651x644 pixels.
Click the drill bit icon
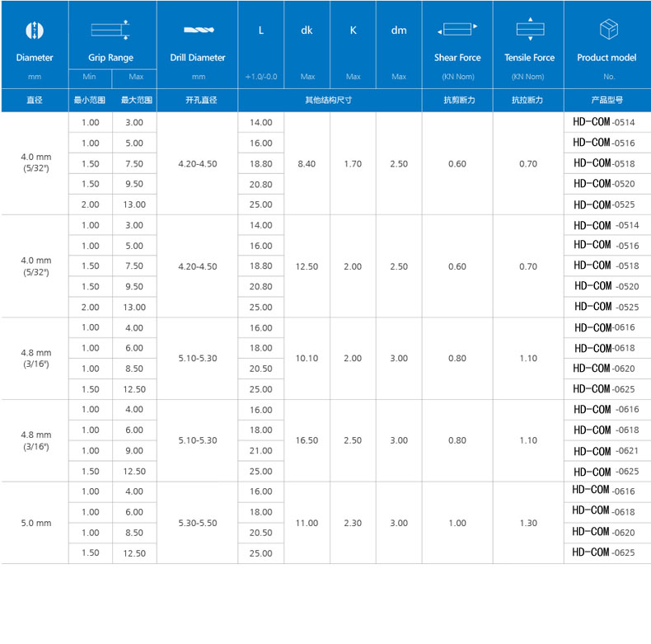pos(198,31)
